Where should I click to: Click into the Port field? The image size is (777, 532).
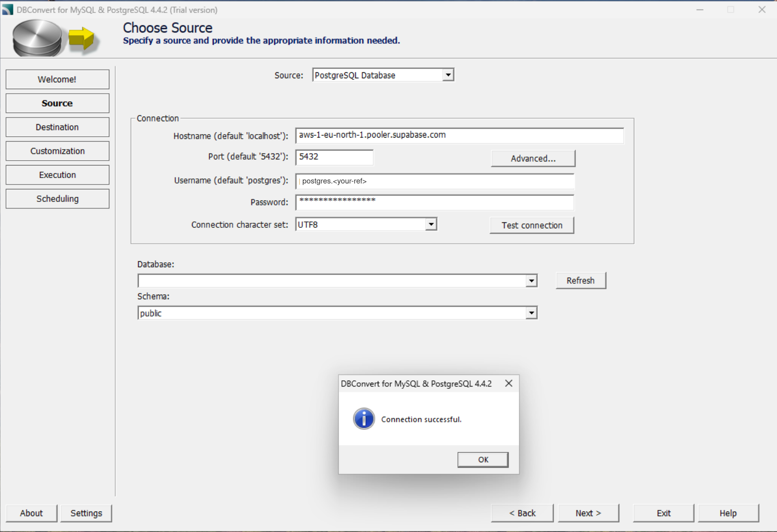point(334,157)
